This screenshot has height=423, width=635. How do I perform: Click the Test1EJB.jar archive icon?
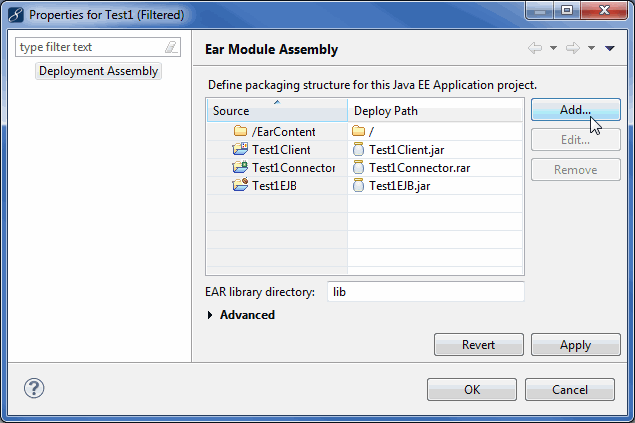[x=359, y=185]
